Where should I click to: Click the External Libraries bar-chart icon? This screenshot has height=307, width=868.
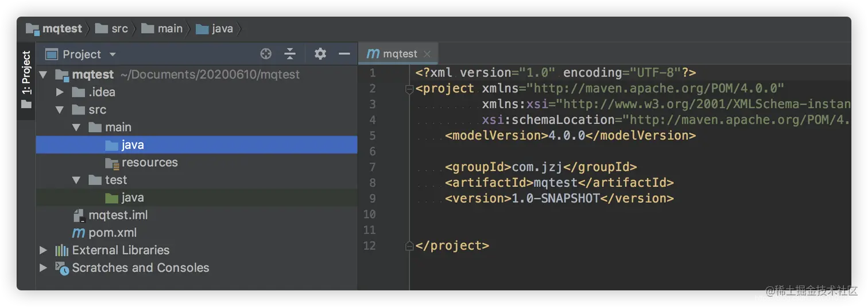click(61, 250)
